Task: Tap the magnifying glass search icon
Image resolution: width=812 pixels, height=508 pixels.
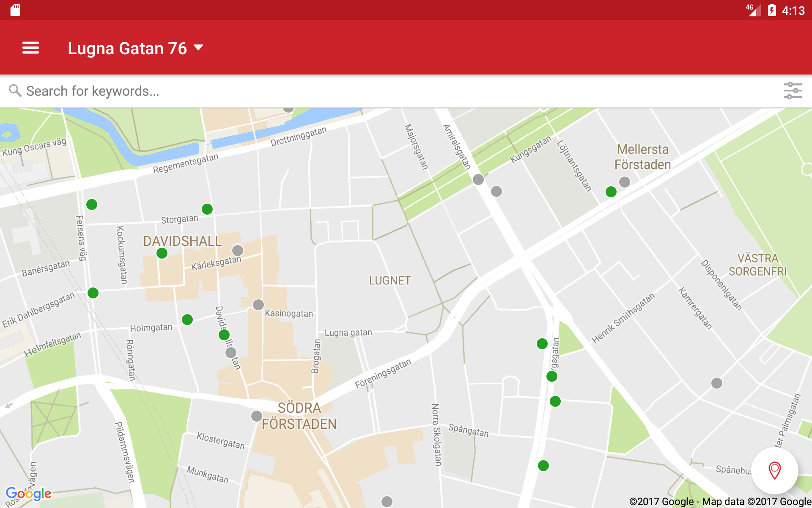Action: pyautogui.click(x=15, y=91)
